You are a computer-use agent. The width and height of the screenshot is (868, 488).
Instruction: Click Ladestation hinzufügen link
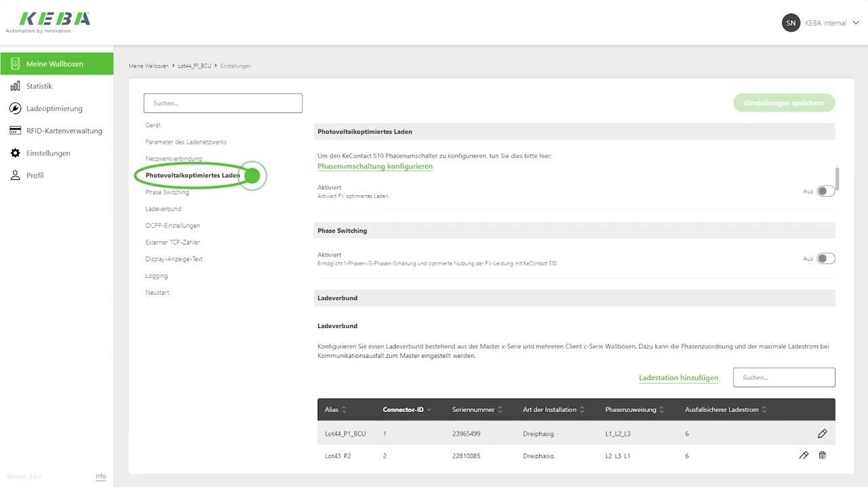pyautogui.click(x=678, y=378)
